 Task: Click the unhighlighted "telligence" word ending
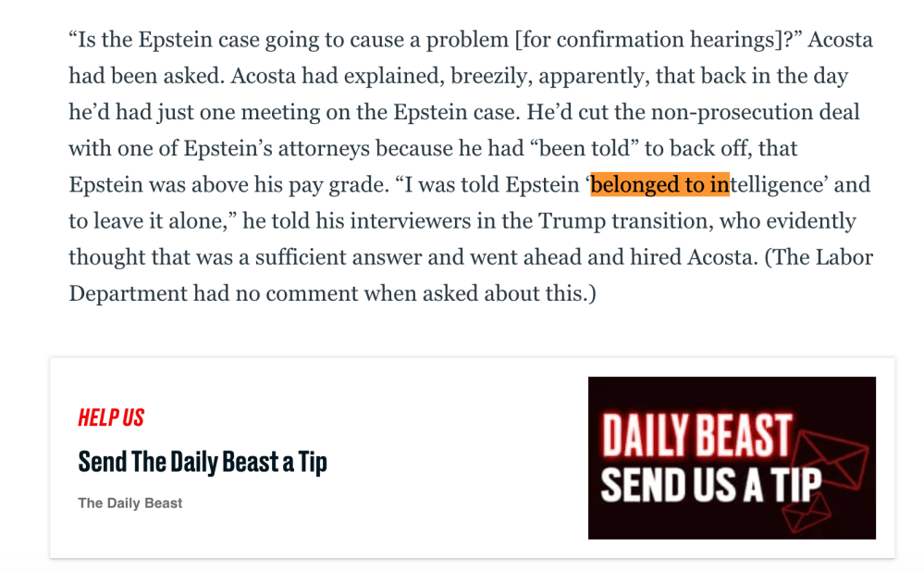pos(776,184)
